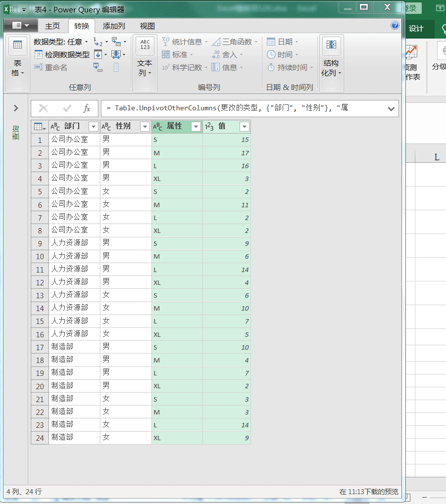Click the 科学记数 exponent icon

tap(165, 67)
